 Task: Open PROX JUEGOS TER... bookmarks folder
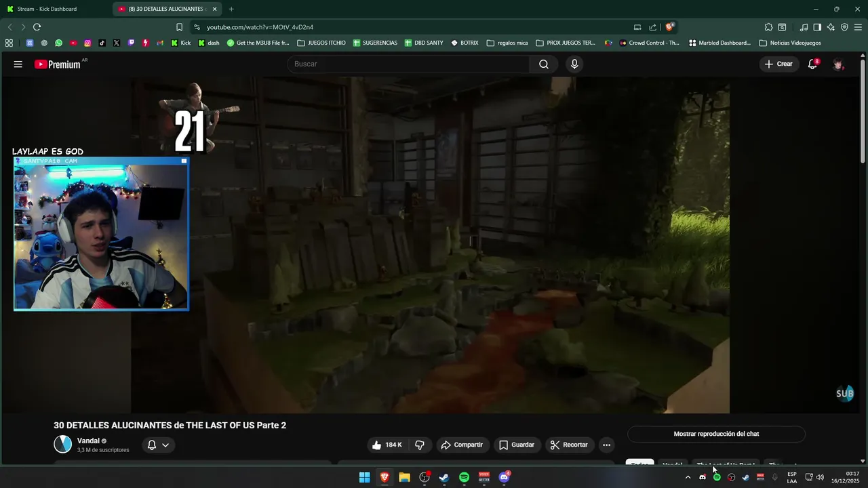(566, 43)
